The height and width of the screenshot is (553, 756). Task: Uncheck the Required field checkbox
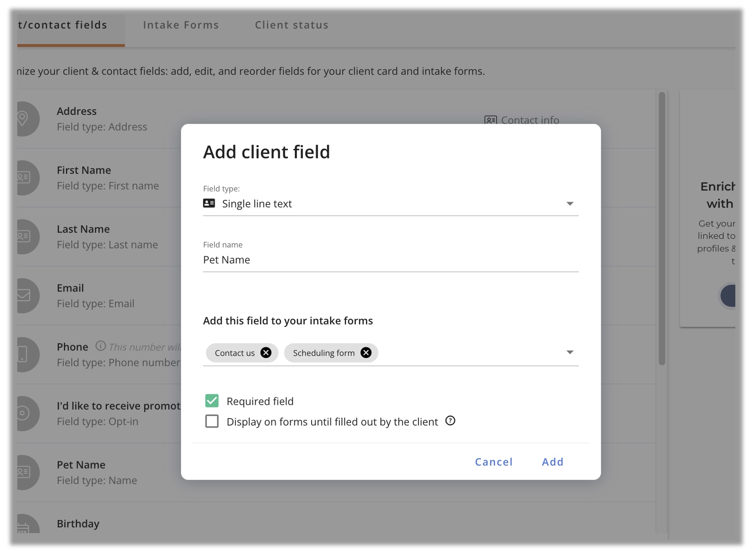pos(212,401)
